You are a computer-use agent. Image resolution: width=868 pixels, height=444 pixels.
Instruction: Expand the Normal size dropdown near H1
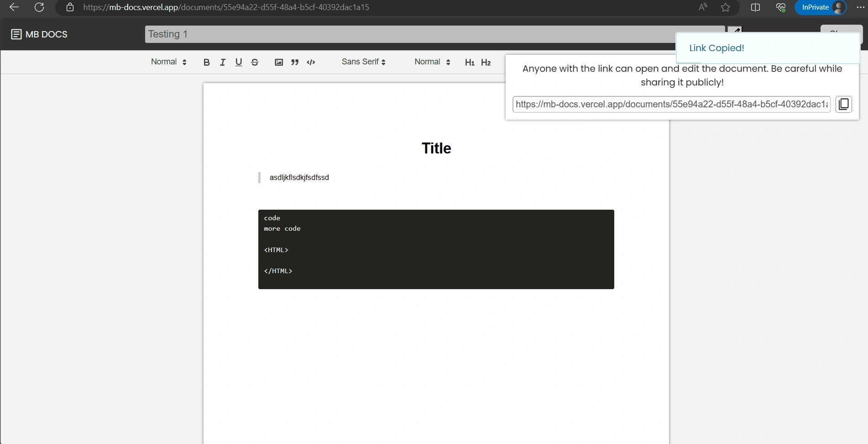point(432,62)
